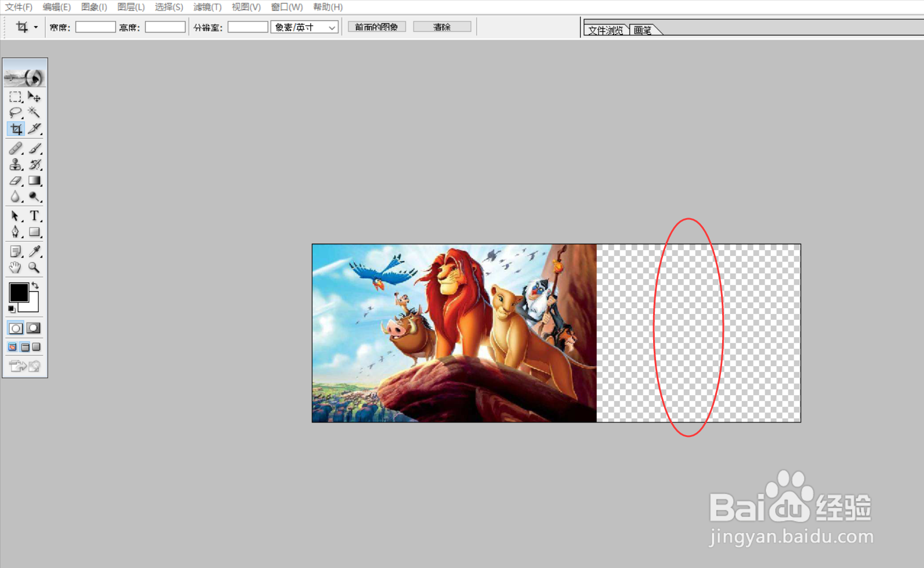Select the Brush tool
924x568 pixels.
[34, 149]
